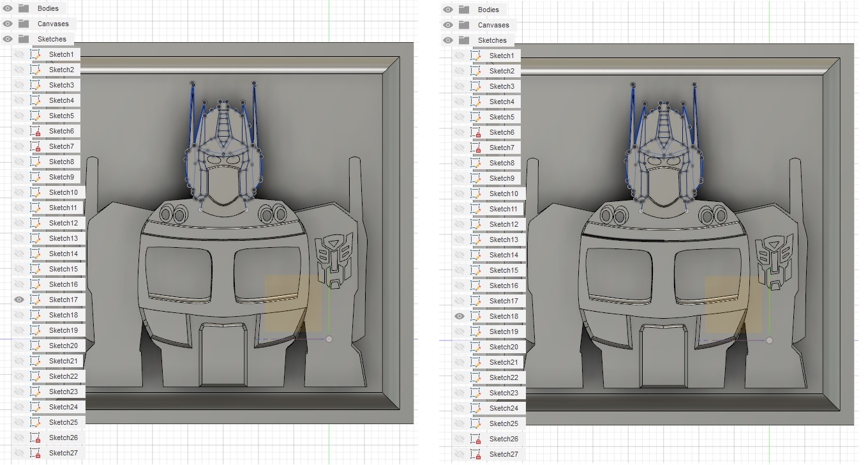Screen dimensions: 868x465
Task: Click Sketch13 sketch icon in left browser
Action: [36, 238]
